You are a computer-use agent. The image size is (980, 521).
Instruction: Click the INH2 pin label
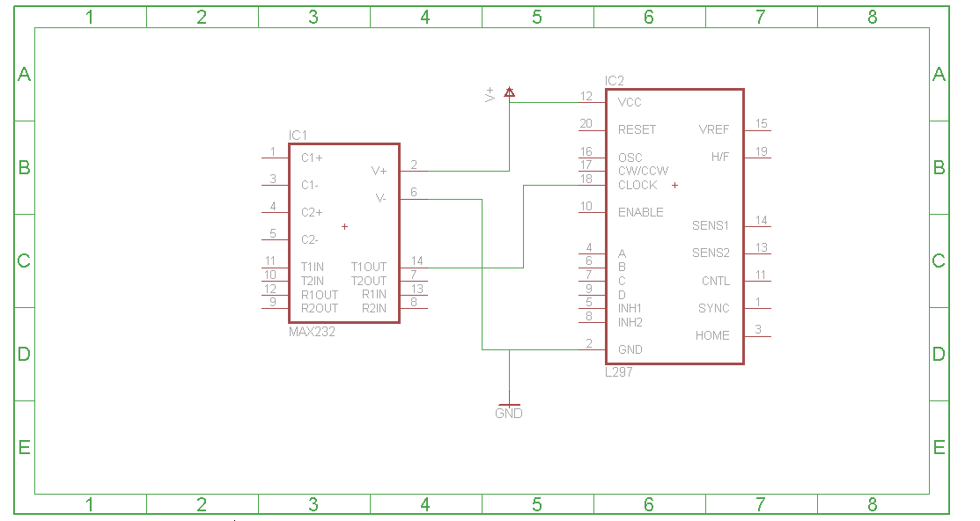[x=630, y=322]
